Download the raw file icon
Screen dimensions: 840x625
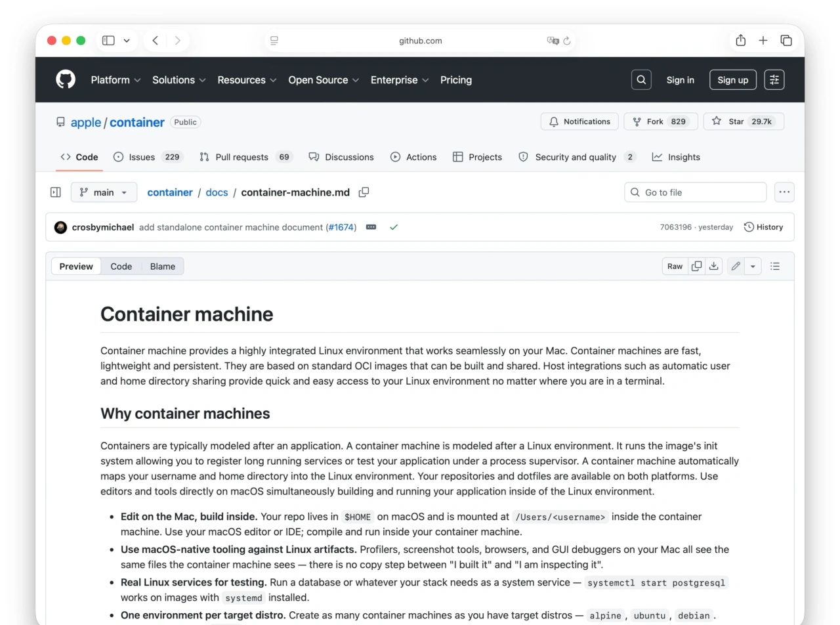tap(714, 266)
